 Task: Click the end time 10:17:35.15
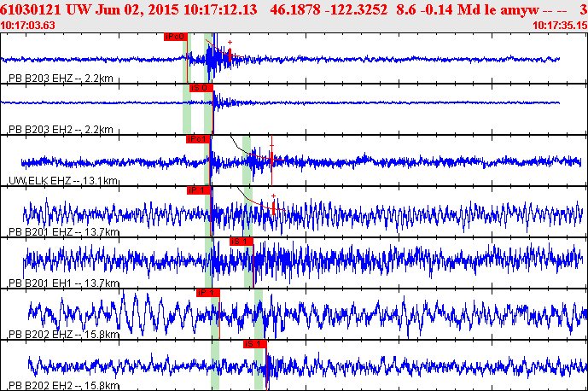point(559,26)
